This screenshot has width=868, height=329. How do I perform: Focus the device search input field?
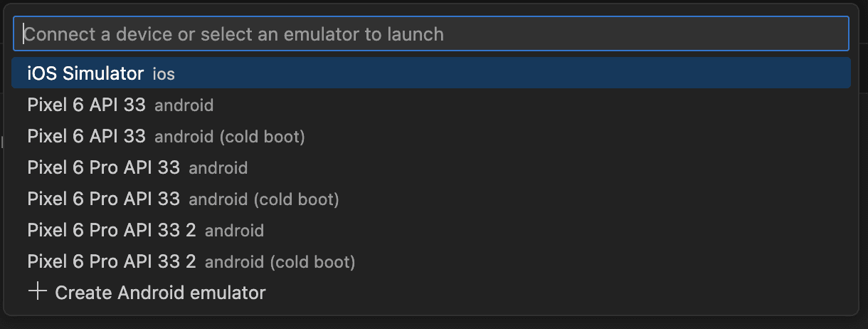[x=430, y=34]
